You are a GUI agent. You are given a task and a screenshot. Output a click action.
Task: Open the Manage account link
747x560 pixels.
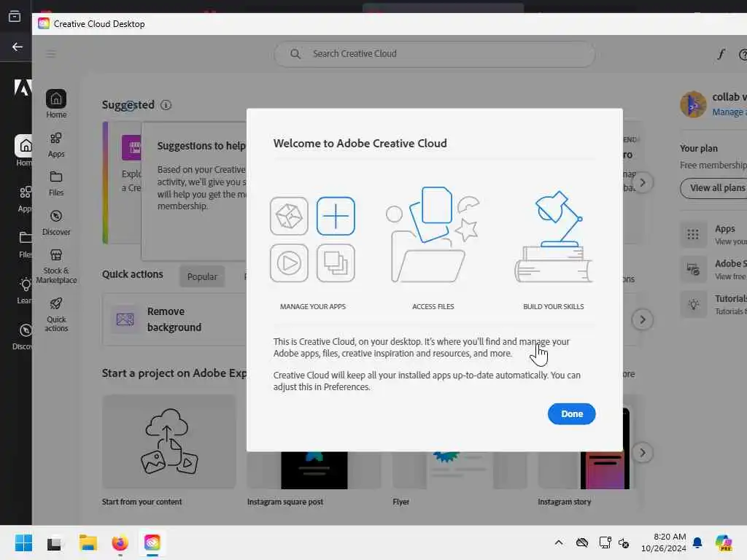click(x=729, y=112)
